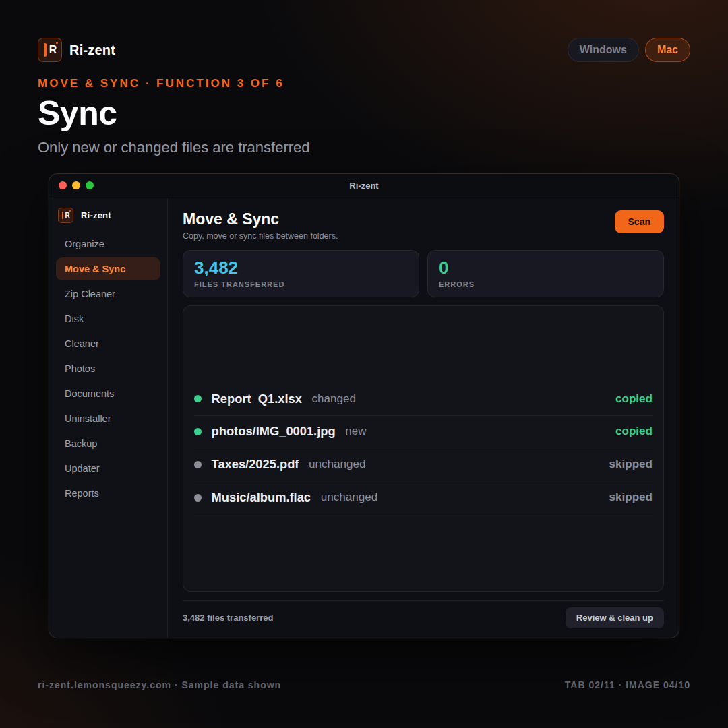Click gray status dot for Taxes/2025.pdf
Screen dimensions: 728x728
tap(198, 464)
